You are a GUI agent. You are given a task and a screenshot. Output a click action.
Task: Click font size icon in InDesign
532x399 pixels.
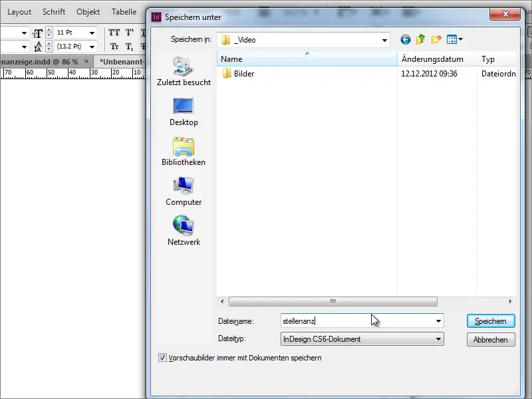pos(38,33)
